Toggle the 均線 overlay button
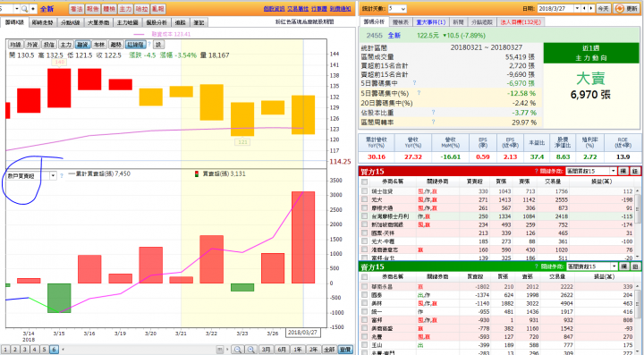 coord(15,45)
